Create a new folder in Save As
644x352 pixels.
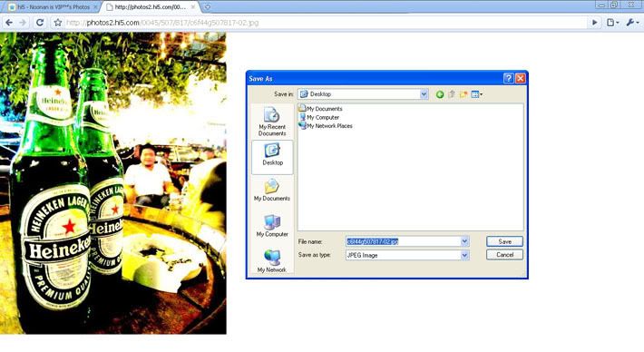tap(463, 94)
